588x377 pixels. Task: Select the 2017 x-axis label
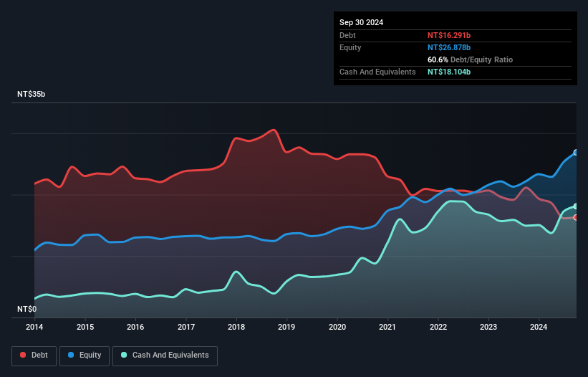coord(186,327)
